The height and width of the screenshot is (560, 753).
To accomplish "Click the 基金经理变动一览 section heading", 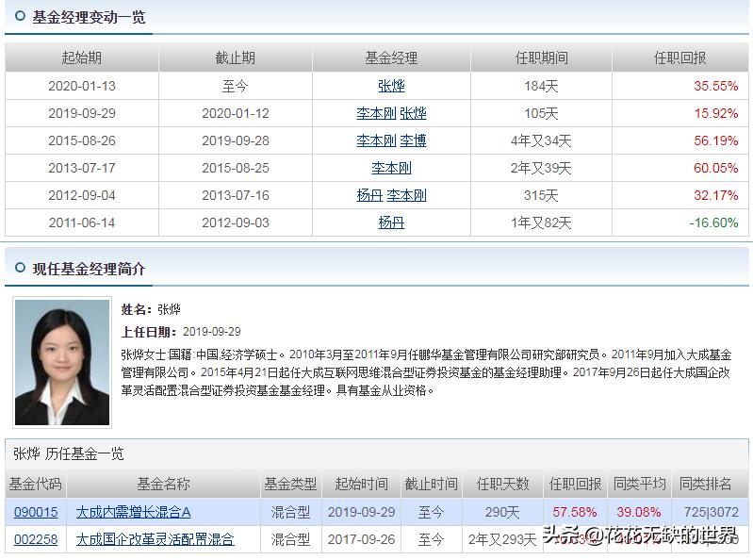I will (89, 17).
